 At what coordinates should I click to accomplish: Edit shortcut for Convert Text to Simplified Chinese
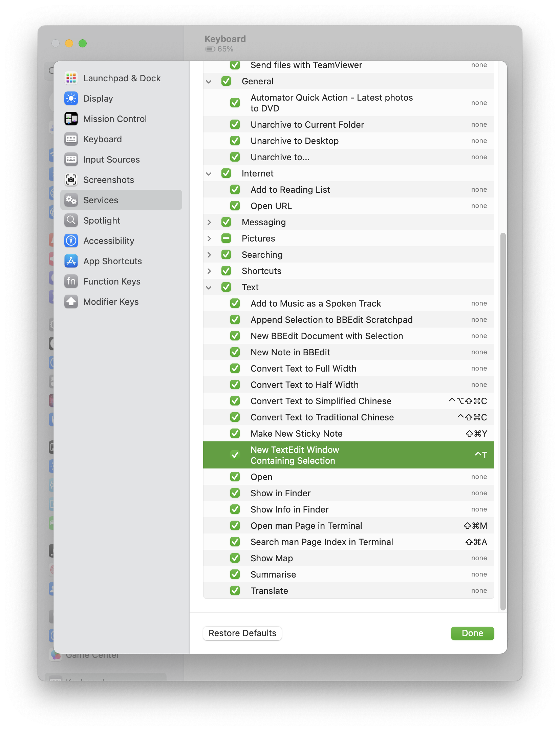coord(468,401)
